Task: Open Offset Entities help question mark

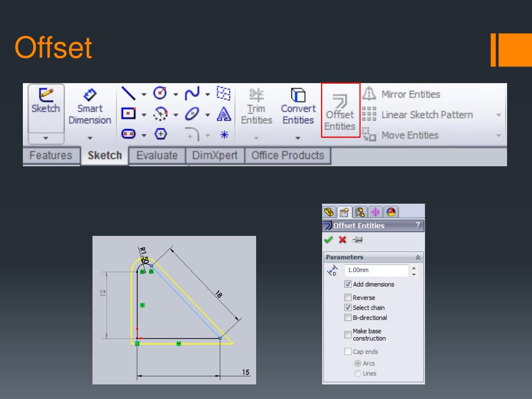Action: pos(418,225)
